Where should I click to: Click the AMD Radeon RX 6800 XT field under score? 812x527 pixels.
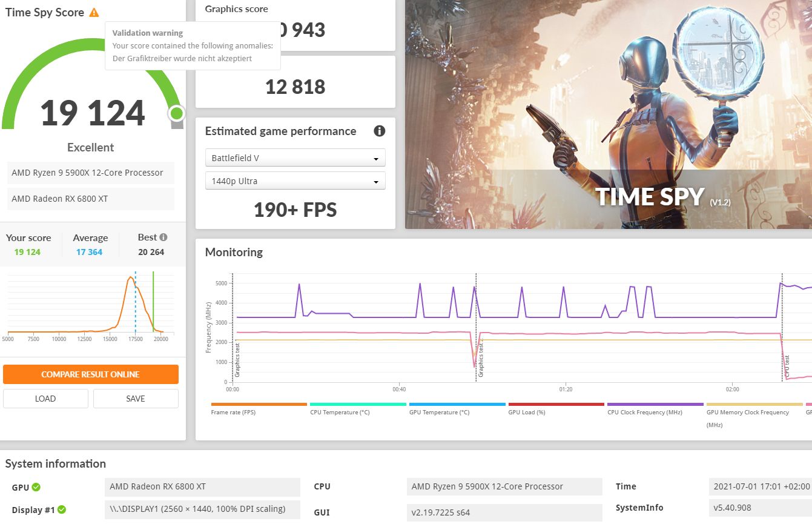click(x=91, y=199)
